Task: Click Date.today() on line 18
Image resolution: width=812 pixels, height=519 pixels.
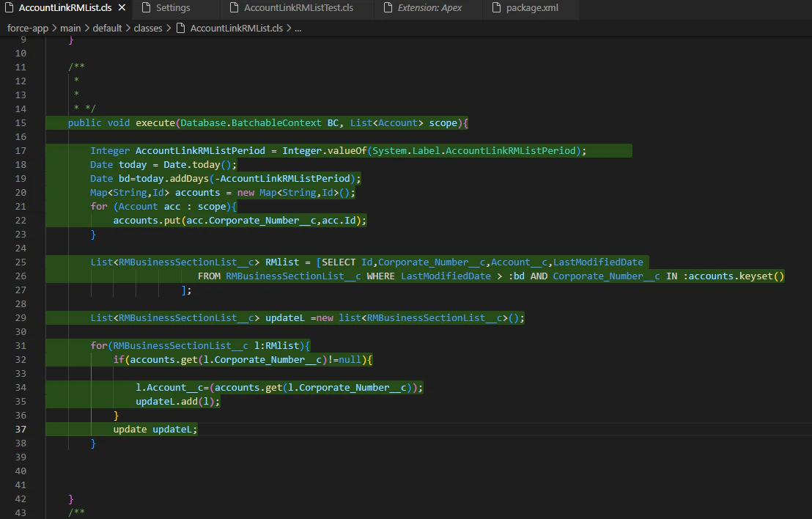Action: [x=197, y=165]
